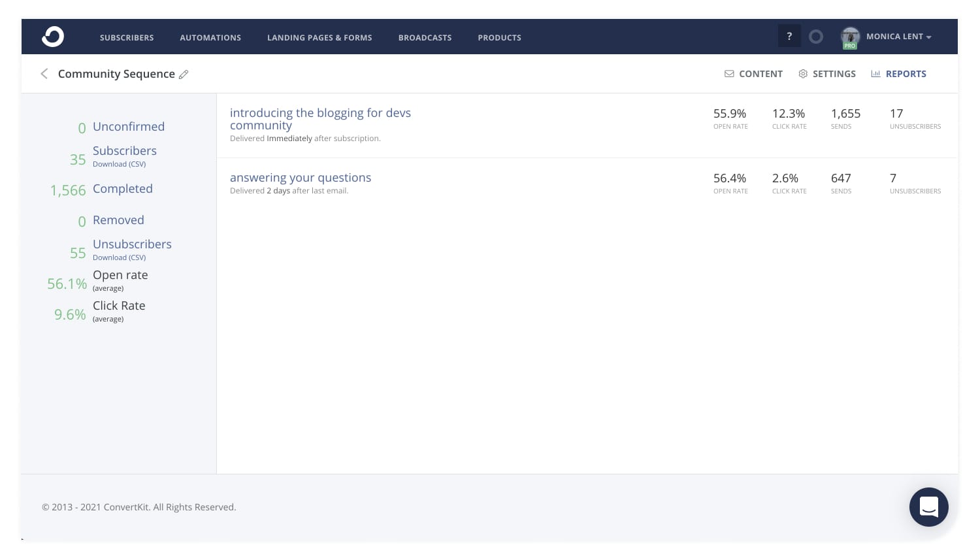
Task: Open the help question mark icon
Action: tap(789, 36)
